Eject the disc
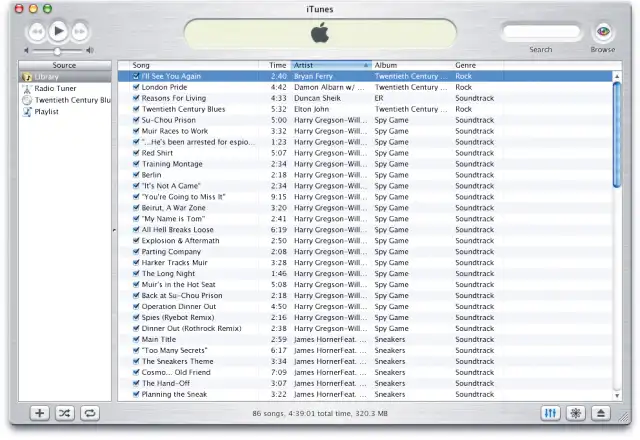 [x=601, y=412]
